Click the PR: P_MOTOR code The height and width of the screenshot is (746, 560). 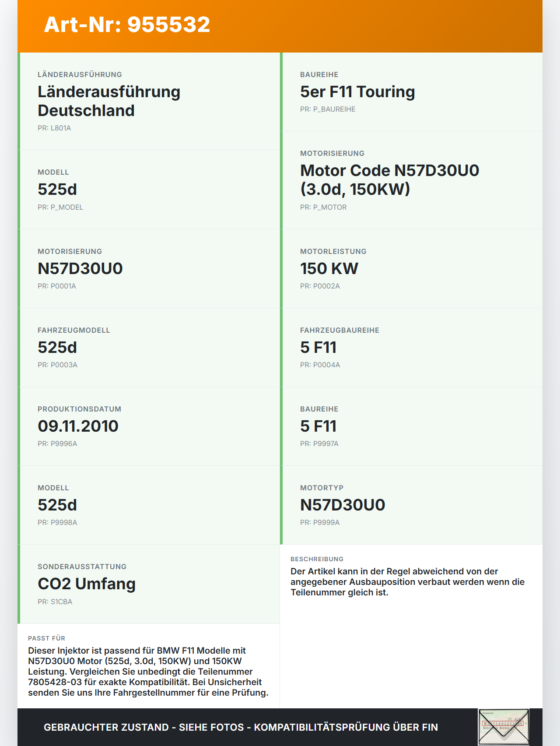pyautogui.click(x=323, y=208)
